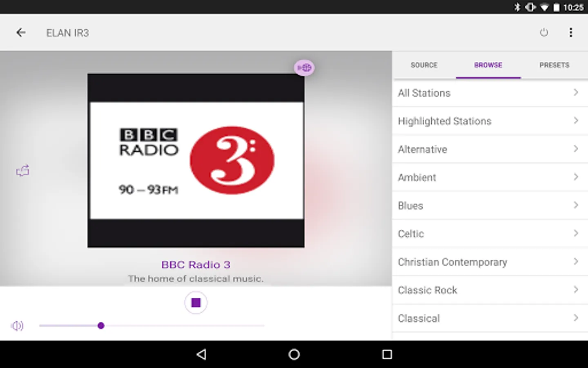The image size is (588, 368).
Task: Click 'The home of classical music.' description
Action: point(196,279)
